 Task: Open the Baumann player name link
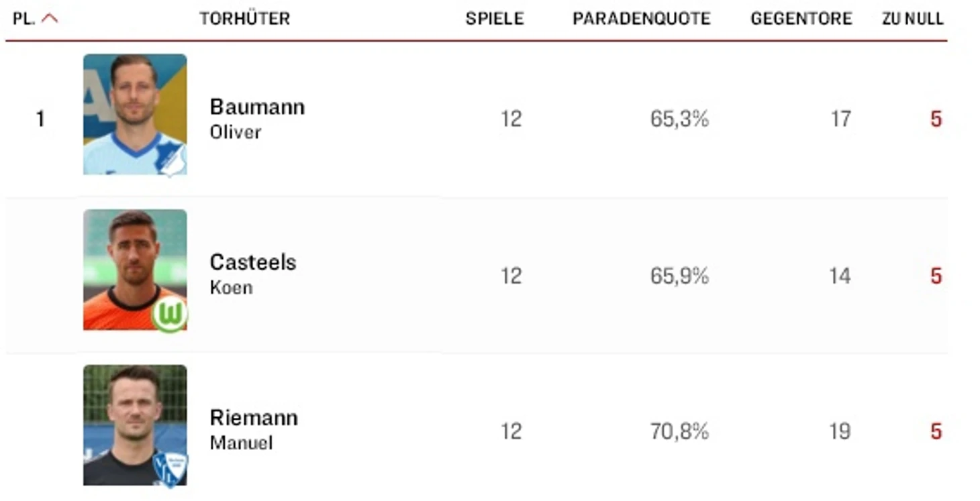257,107
